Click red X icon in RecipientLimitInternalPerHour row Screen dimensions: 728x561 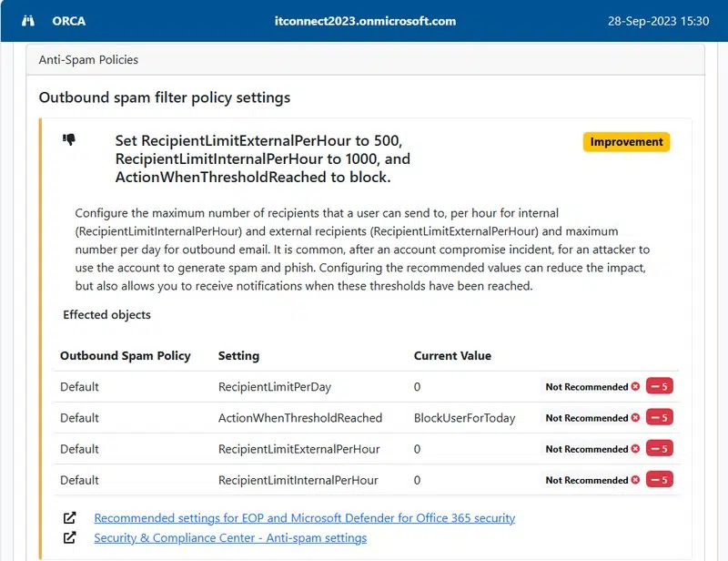coord(635,480)
